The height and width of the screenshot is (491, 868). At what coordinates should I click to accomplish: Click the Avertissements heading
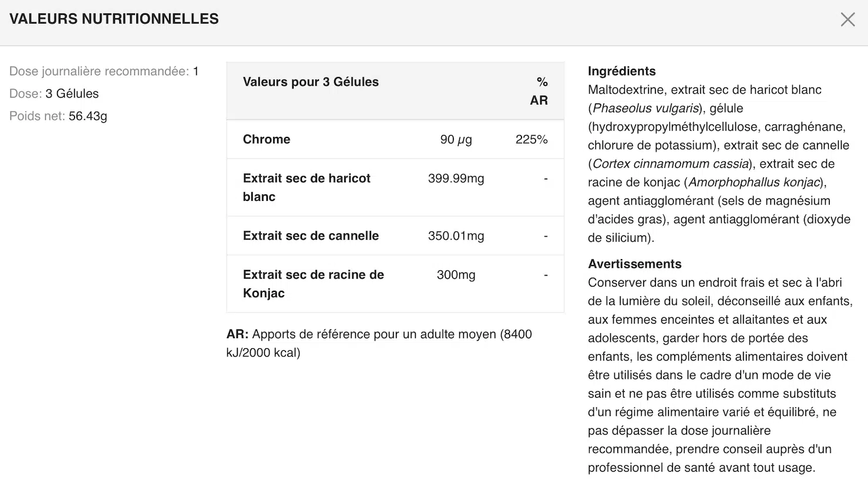634,264
